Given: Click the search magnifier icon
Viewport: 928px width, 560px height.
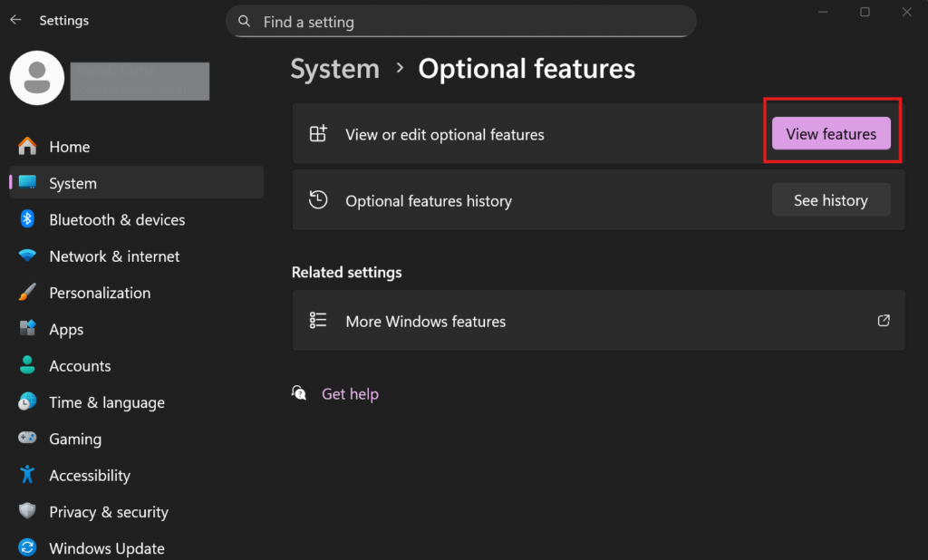Looking at the screenshot, I should coord(244,21).
